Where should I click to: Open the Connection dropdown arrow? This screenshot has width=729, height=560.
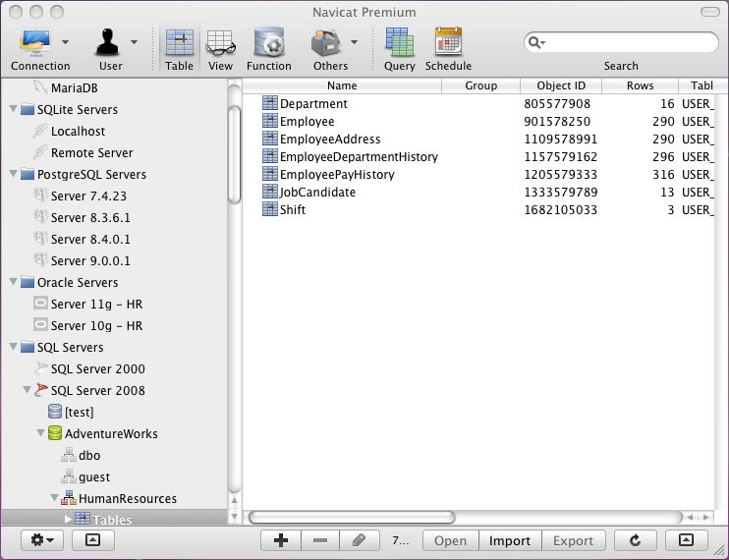coord(66,42)
